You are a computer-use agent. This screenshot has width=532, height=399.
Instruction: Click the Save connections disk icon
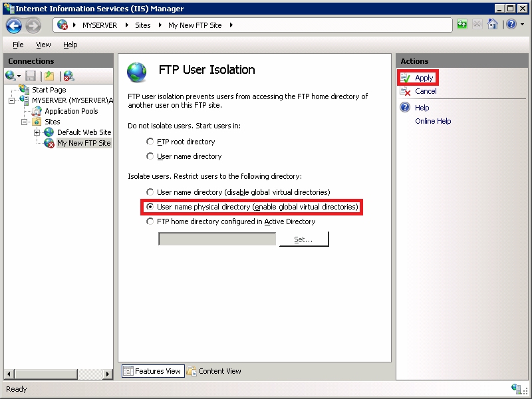(31, 76)
